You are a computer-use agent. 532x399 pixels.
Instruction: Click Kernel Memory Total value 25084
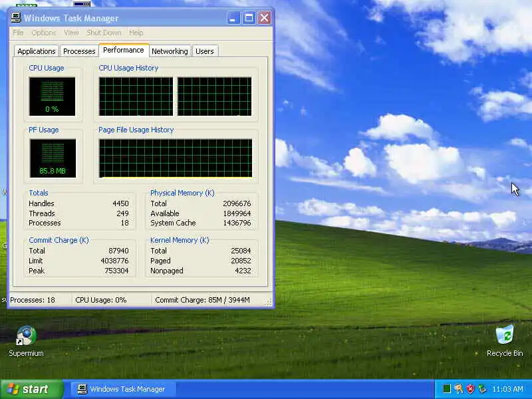pyautogui.click(x=241, y=251)
